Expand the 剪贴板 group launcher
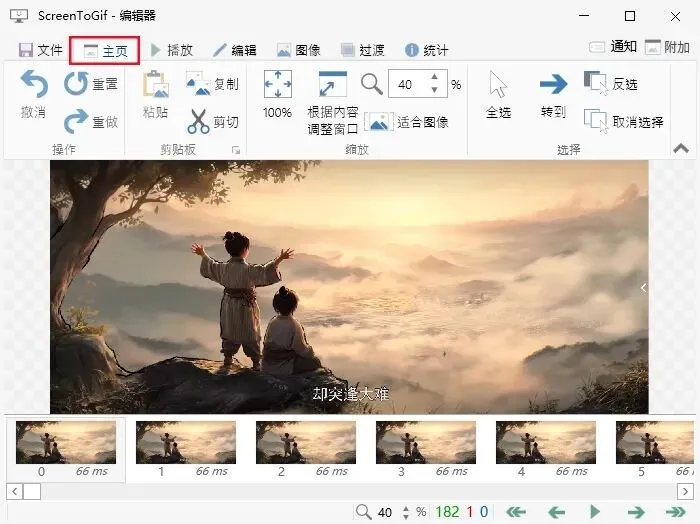This screenshot has width=700, height=524. pos(236,150)
